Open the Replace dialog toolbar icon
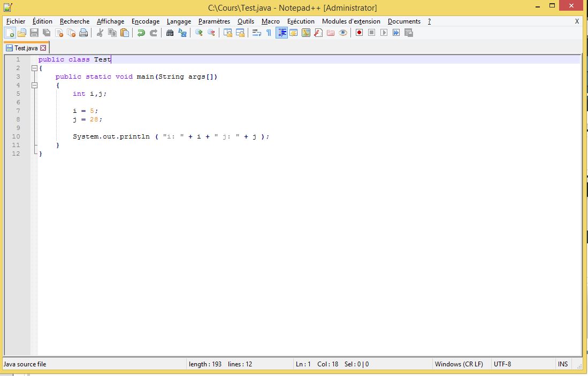 pyautogui.click(x=182, y=33)
